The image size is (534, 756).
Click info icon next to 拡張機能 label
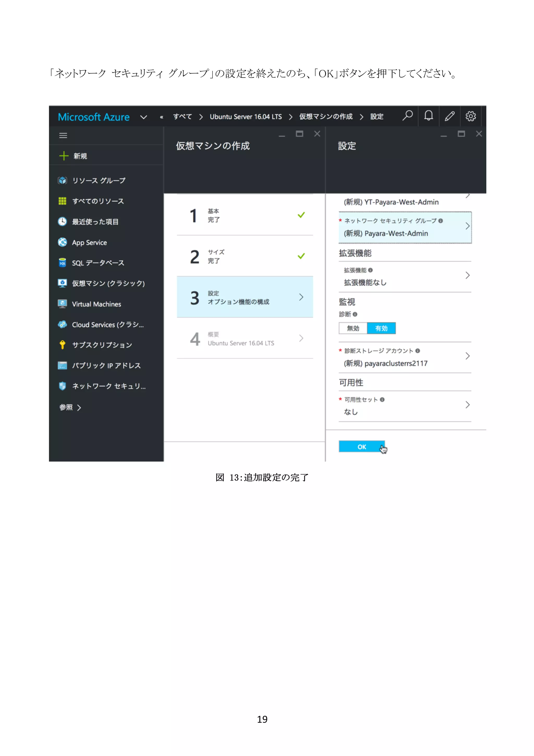tap(371, 270)
